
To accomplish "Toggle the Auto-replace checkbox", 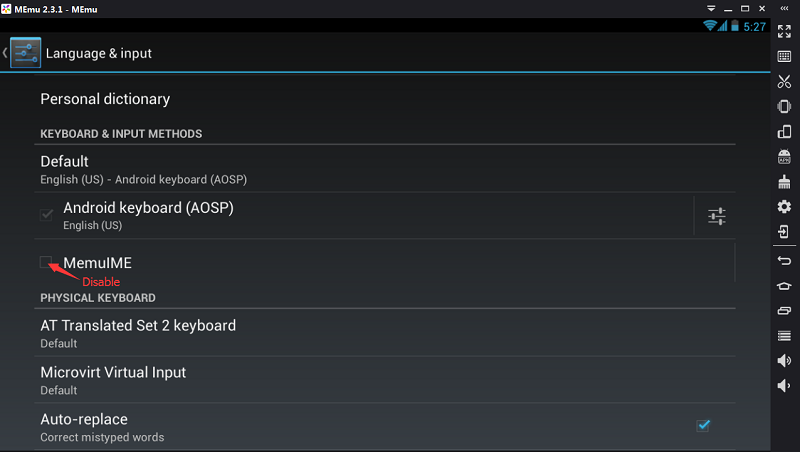I will click(x=703, y=425).
